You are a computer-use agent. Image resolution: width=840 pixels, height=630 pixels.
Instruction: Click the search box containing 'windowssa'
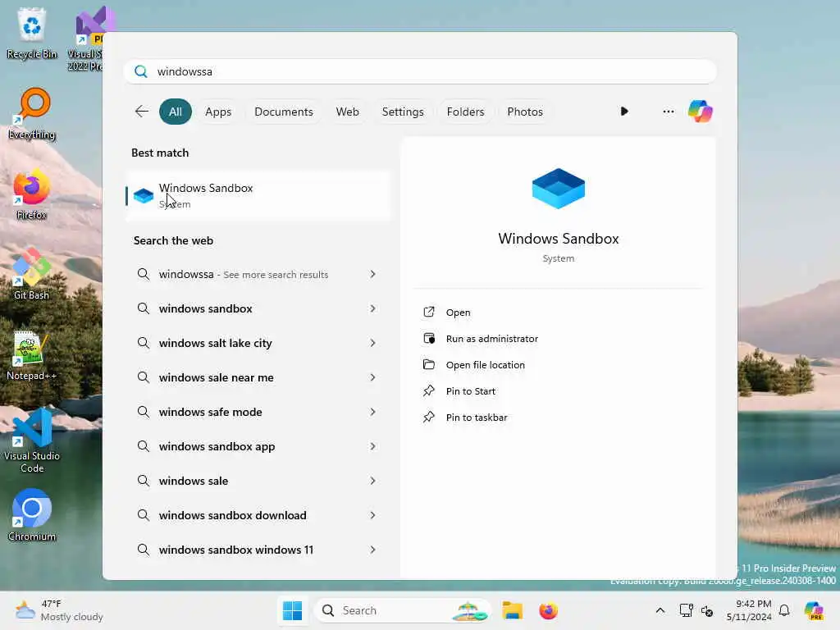point(420,71)
